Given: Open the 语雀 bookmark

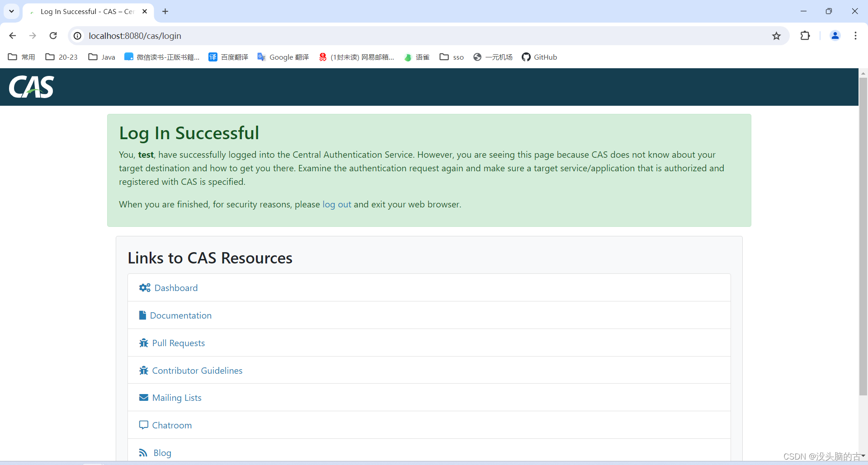Looking at the screenshot, I should (416, 57).
